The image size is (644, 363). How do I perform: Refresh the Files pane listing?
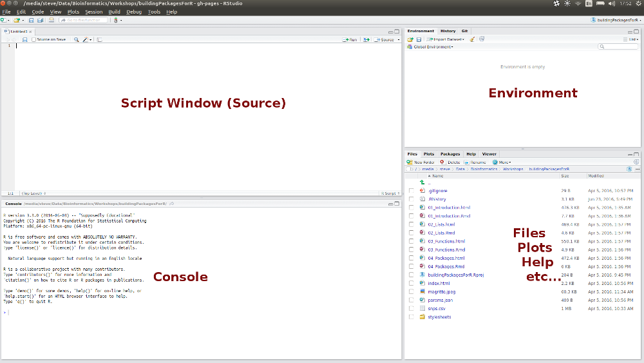point(636,162)
